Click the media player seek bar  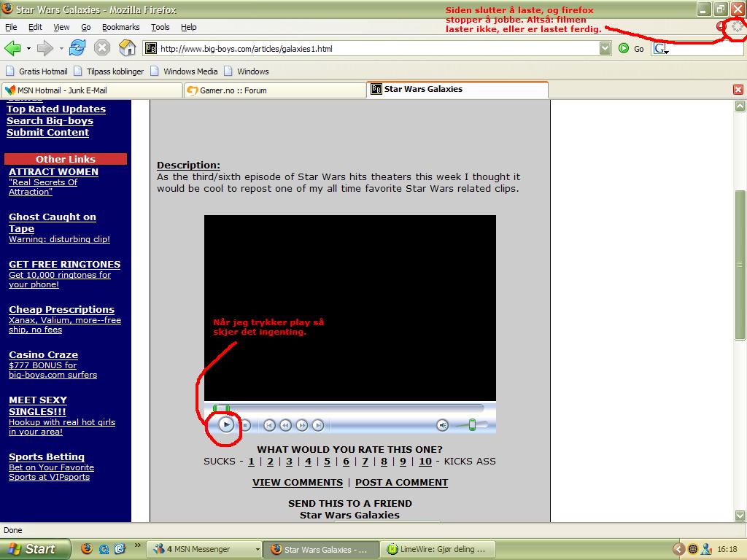(x=348, y=408)
